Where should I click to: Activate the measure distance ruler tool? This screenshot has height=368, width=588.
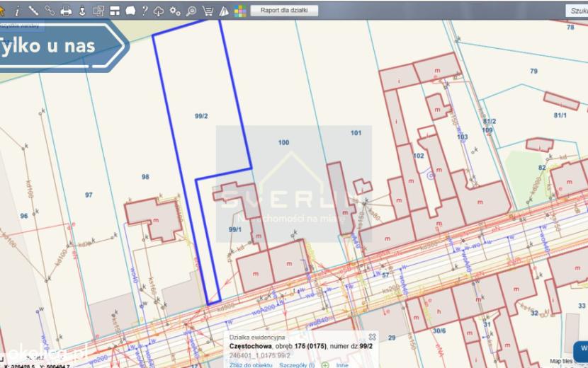(33, 11)
